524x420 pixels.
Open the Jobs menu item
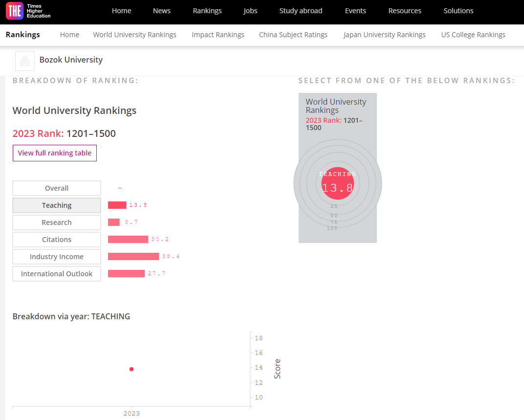pos(250,11)
